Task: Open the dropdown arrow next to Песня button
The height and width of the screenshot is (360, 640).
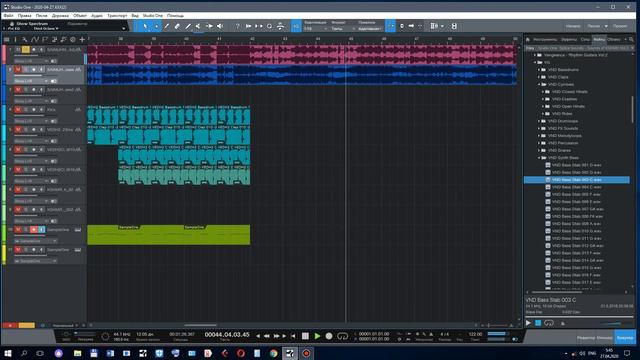Action: (x=606, y=26)
